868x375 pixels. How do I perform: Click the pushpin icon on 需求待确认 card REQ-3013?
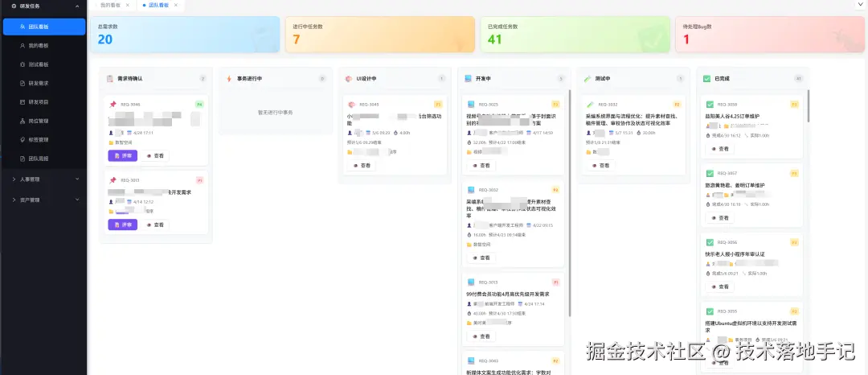tap(113, 180)
